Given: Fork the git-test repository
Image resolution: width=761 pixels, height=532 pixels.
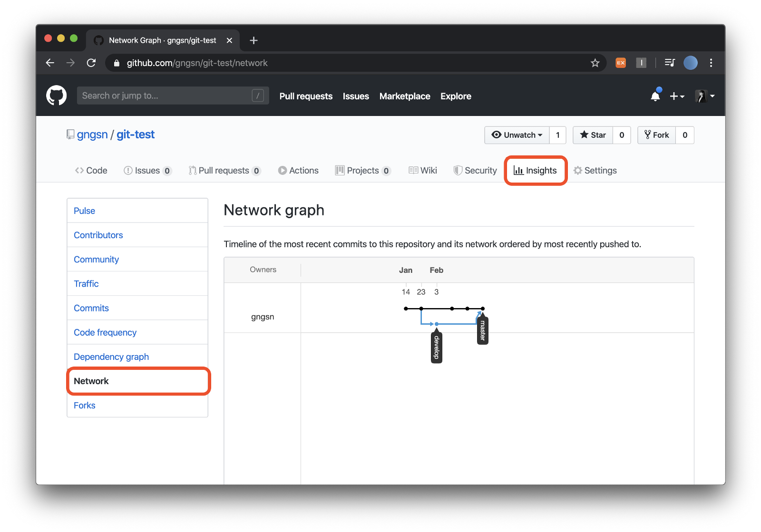Looking at the screenshot, I should point(657,135).
